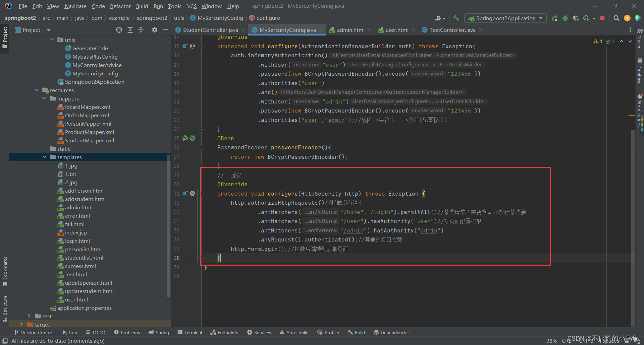Viewport: 644px width, 345px height.
Task: Open the Navigate menu
Action: [75, 6]
